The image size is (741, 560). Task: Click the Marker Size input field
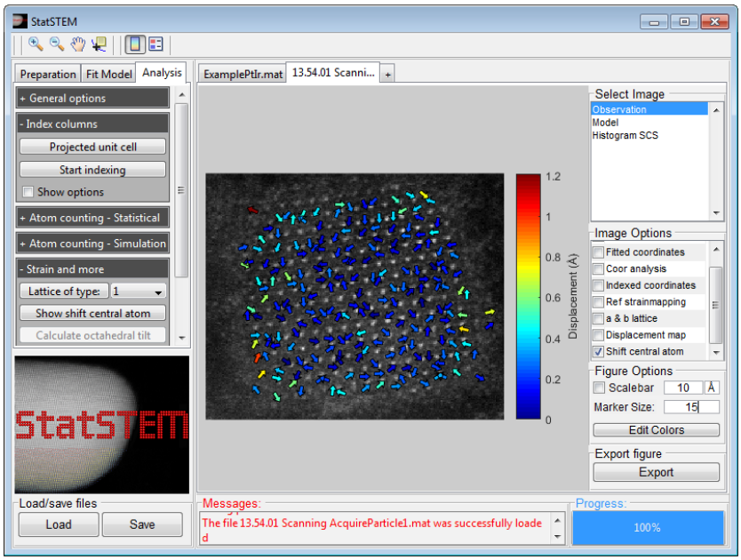tap(690, 407)
